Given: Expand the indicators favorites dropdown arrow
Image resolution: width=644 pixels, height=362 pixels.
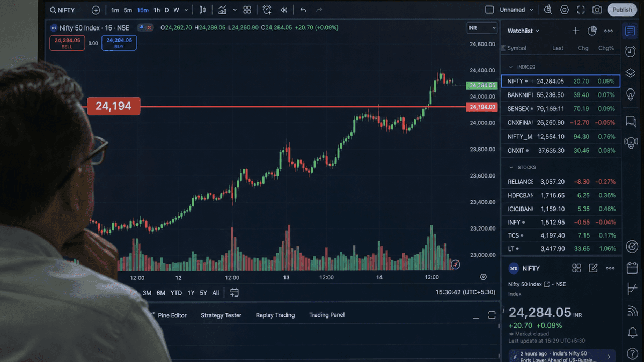Looking at the screenshot, I should [x=235, y=10].
